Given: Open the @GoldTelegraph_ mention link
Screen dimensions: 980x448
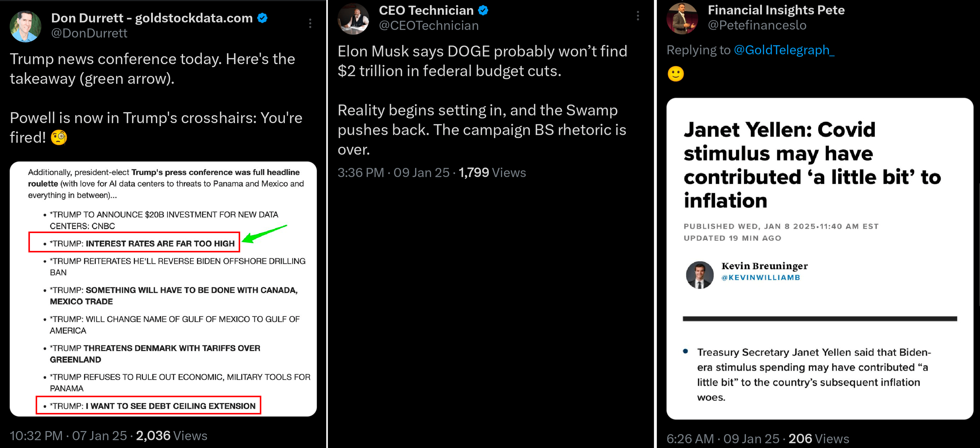Looking at the screenshot, I should pos(784,50).
